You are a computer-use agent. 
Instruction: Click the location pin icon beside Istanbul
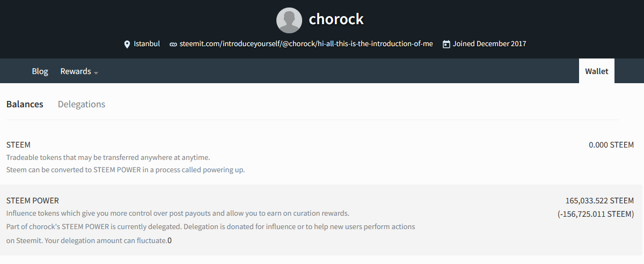127,44
